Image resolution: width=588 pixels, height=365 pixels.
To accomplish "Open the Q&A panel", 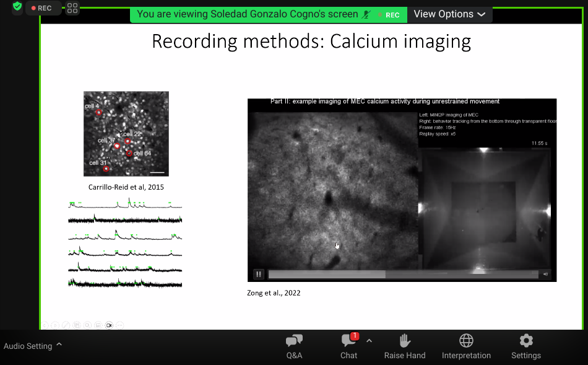I will pos(294,346).
